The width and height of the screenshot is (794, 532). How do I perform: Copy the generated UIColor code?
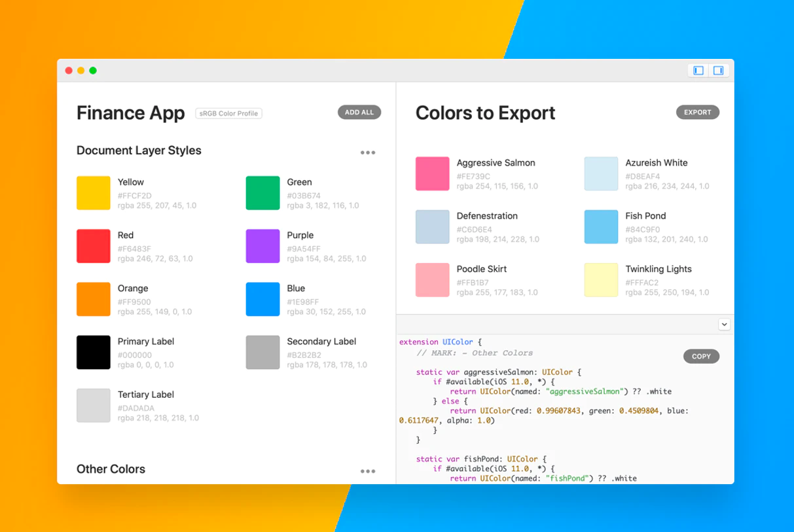coord(701,356)
